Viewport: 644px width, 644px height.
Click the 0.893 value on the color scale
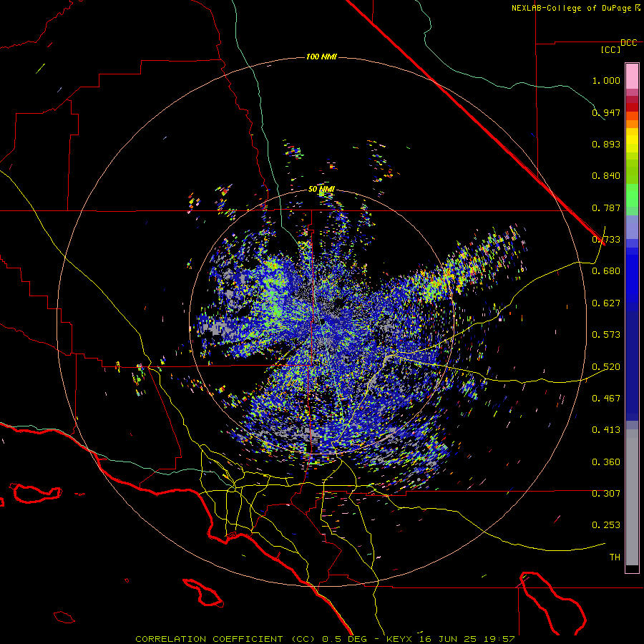point(606,144)
